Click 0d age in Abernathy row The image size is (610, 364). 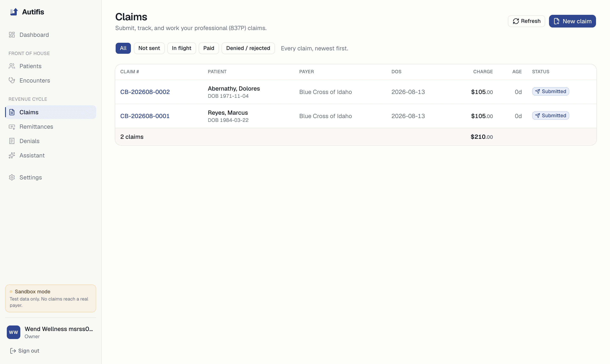click(x=518, y=92)
